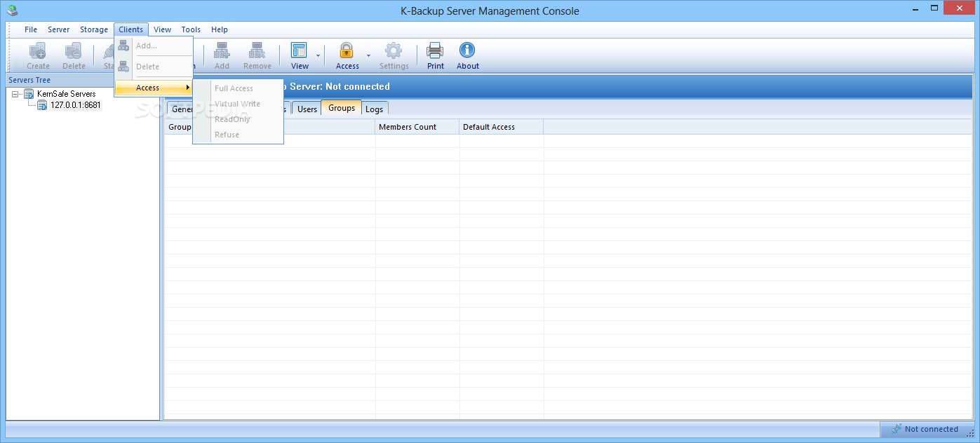980x443 pixels.
Task: Collapse the KernSafe Servers tree node
Action: tap(15, 94)
